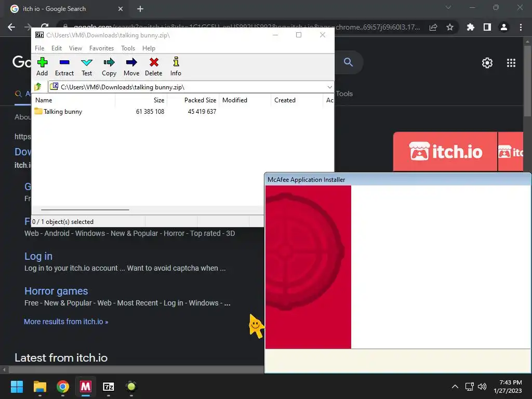Open Chrome profile avatar icon

[x=504, y=27]
